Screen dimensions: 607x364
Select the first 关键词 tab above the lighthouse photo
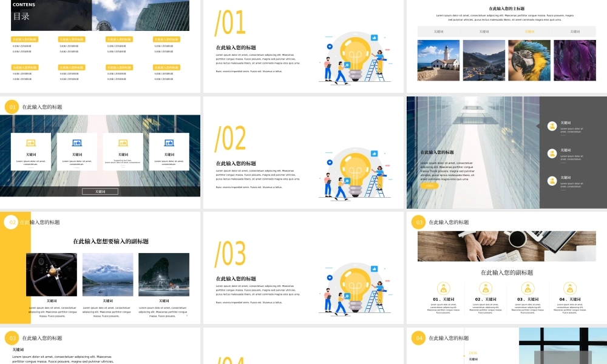click(x=438, y=32)
